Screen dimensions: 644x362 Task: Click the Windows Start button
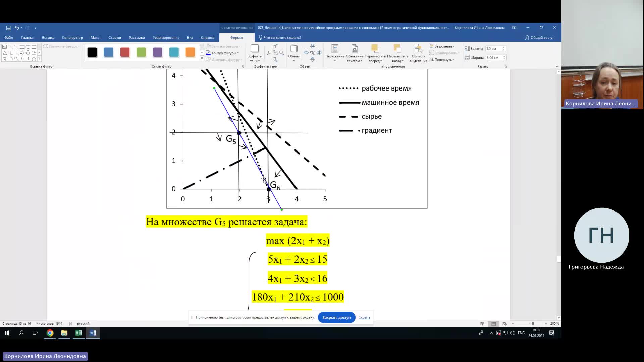coord(7,333)
